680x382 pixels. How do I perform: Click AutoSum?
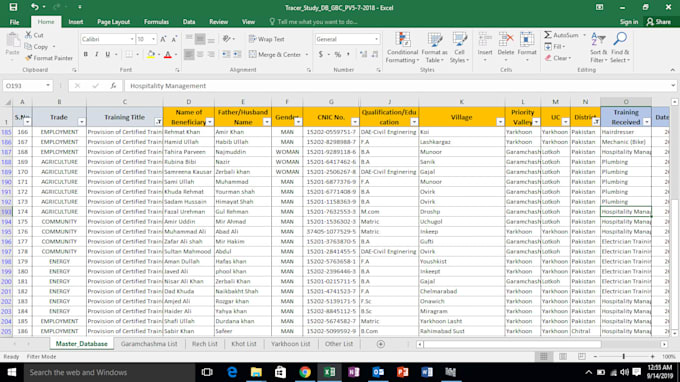pyautogui.click(x=561, y=35)
